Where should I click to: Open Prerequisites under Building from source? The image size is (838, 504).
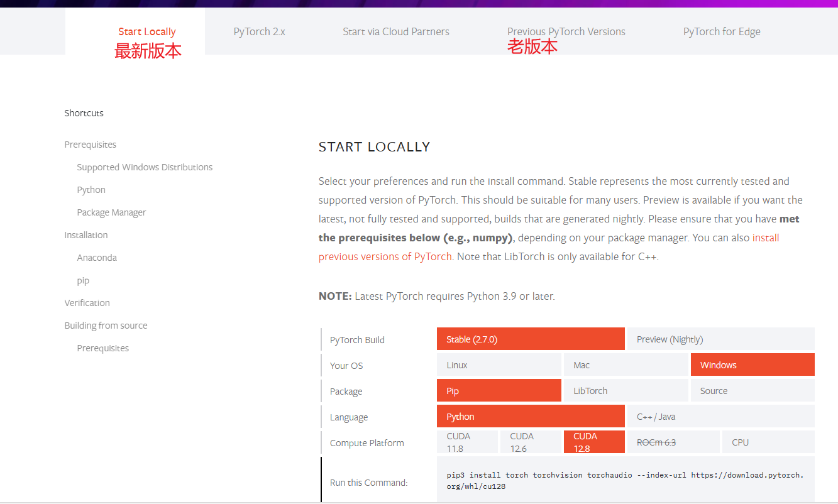tap(103, 348)
